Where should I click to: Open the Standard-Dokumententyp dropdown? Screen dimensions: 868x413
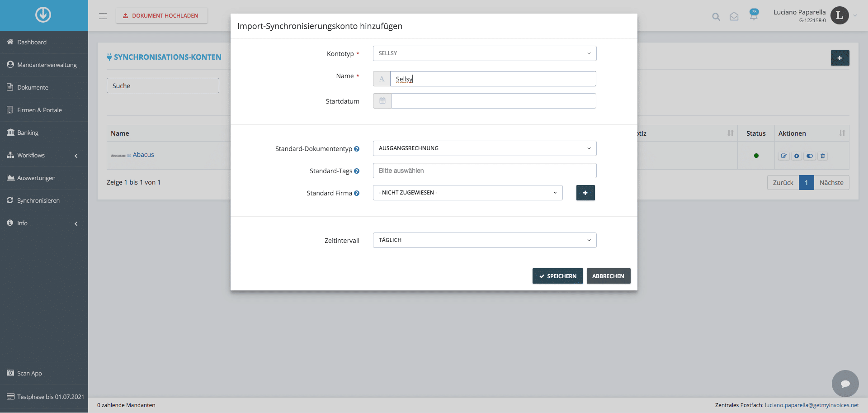(x=485, y=148)
